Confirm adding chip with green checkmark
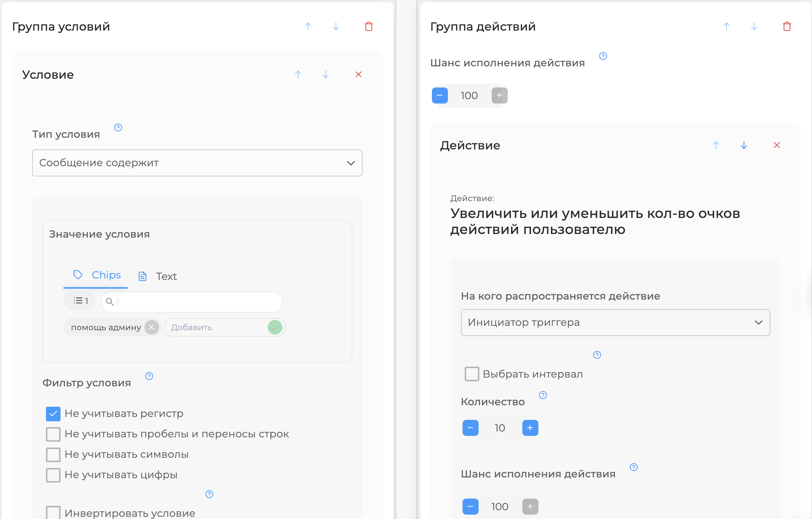 [275, 327]
